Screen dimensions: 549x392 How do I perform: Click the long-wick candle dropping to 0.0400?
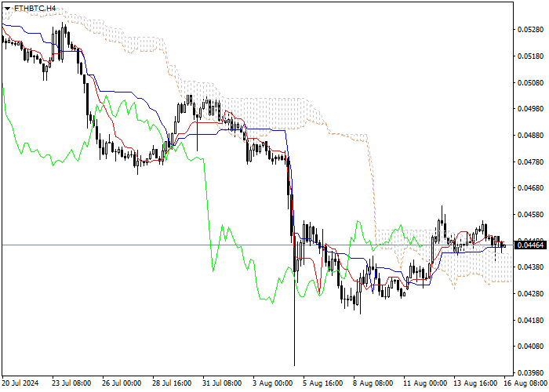click(x=294, y=301)
